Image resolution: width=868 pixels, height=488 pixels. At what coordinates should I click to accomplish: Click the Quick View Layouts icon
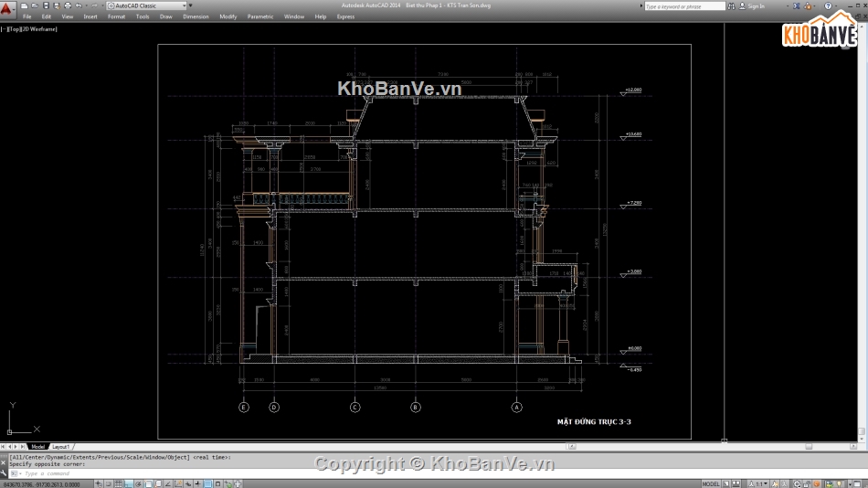pos(726,484)
